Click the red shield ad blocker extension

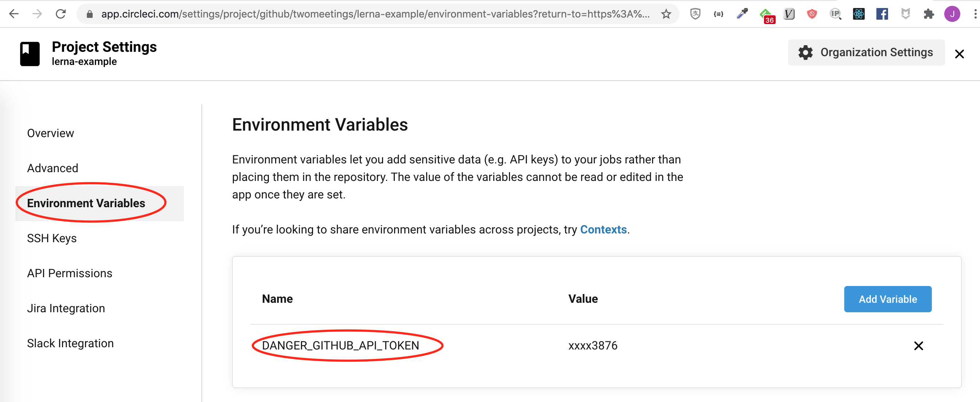[x=812, y=14]
